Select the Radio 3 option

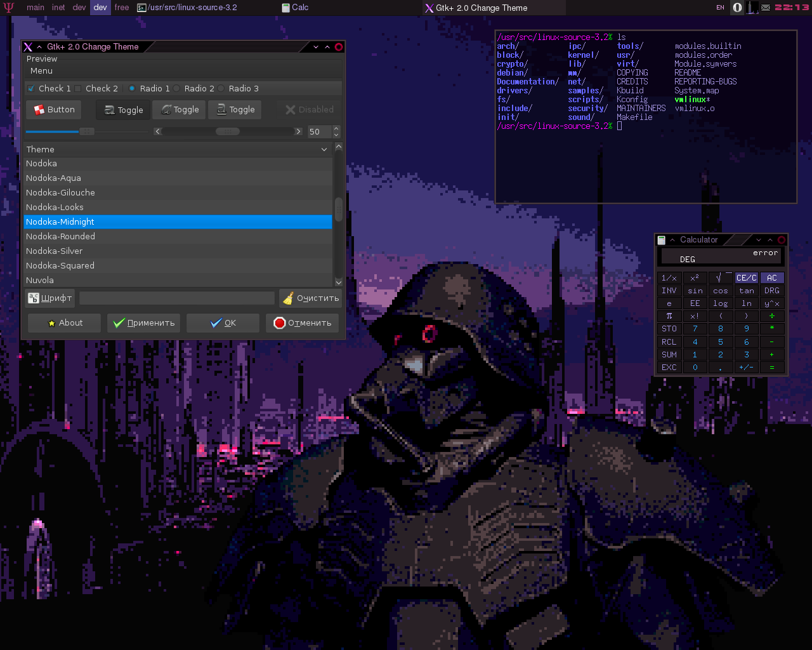pyautogui.click(x=221, y=88)
